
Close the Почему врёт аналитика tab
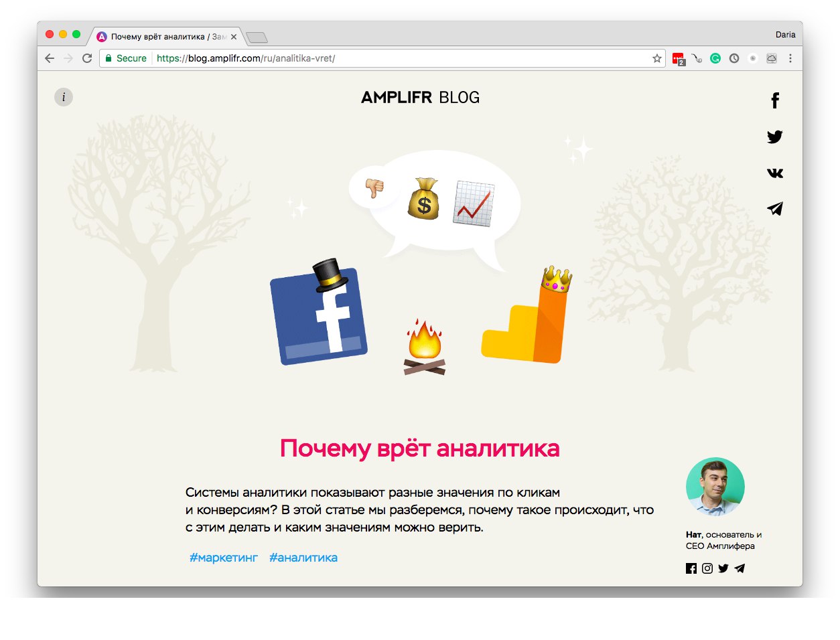pos(234,37)
